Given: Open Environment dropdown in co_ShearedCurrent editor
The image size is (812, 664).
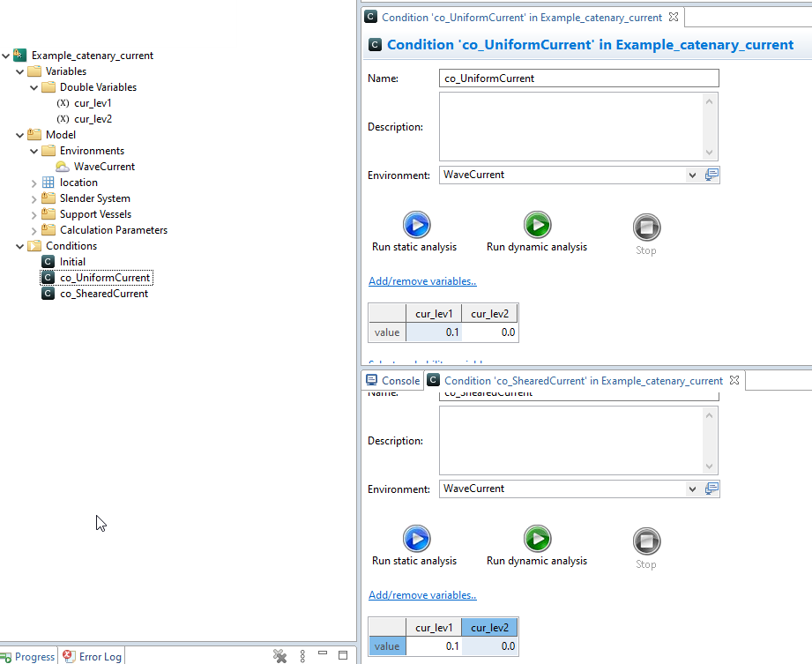Looking at the screenshot, I should tap(691, 489).
